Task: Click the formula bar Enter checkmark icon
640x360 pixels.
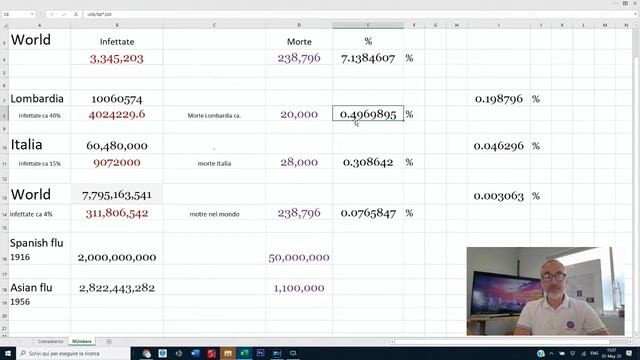Action: coord(64,14)
